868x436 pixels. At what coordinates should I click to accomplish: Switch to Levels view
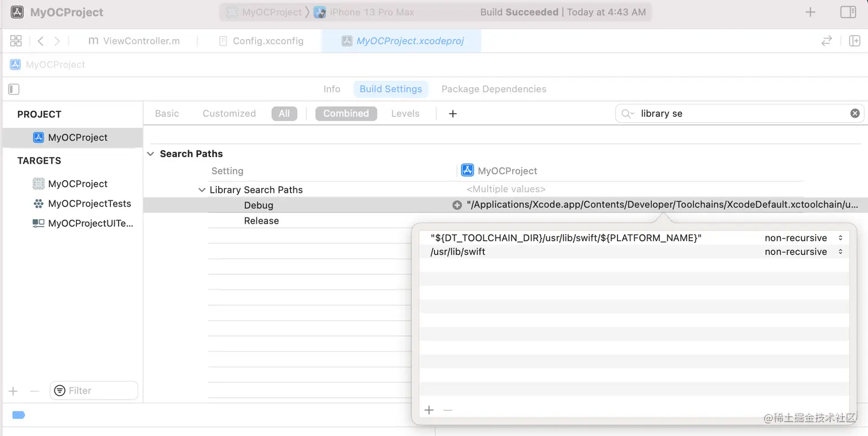coord(405,114)
